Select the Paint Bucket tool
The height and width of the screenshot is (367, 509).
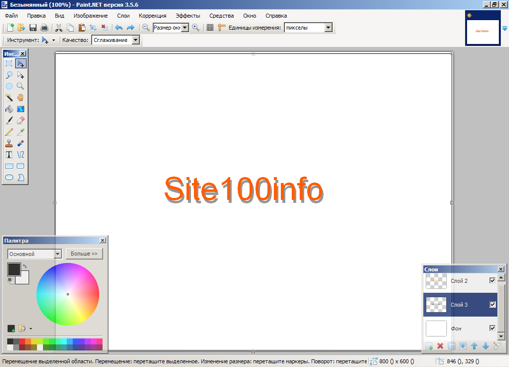tap(9, 109)
